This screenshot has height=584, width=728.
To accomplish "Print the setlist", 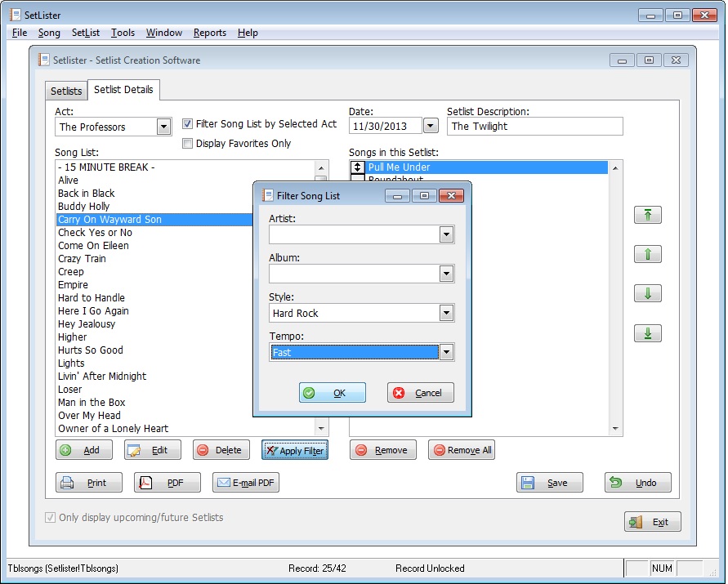I will pos(88,483).
